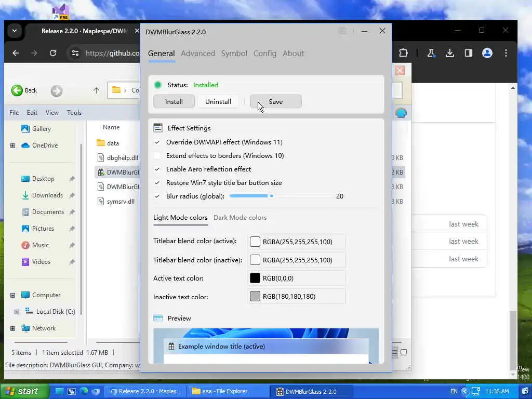Select Light Mode colors tab

[x=180, y=218]
